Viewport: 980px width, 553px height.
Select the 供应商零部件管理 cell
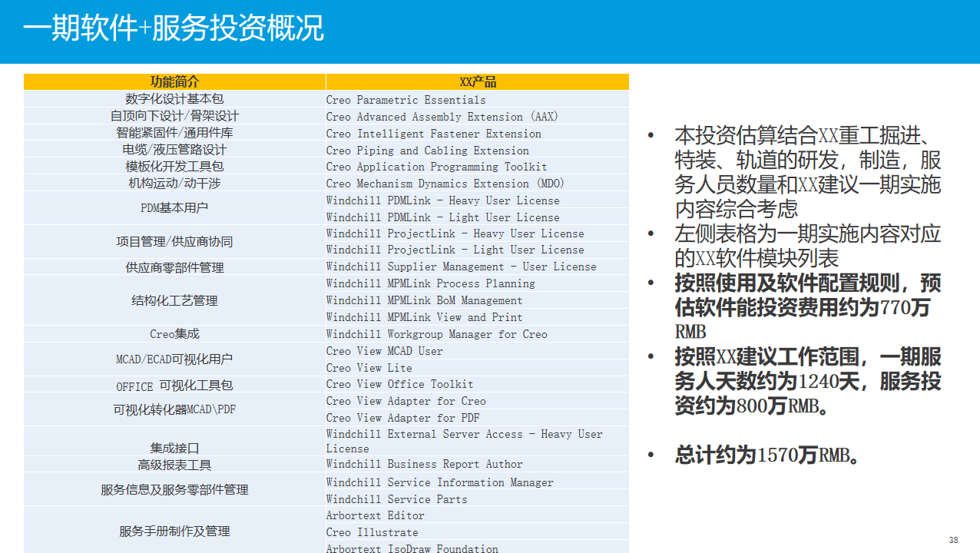(x=174, y=267)
